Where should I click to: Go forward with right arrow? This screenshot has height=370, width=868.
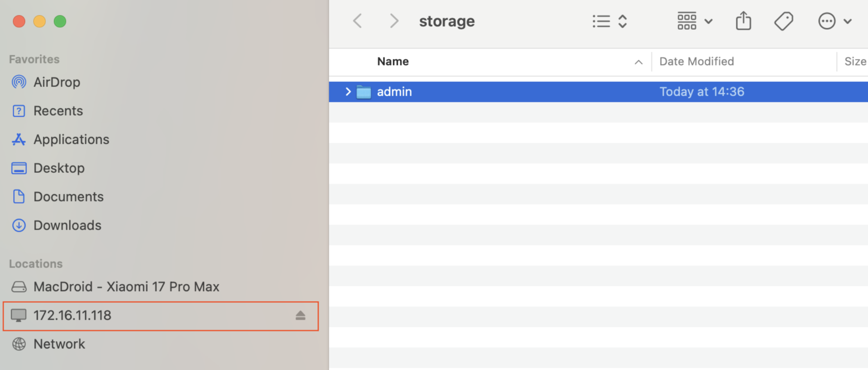tap(394, 22)
